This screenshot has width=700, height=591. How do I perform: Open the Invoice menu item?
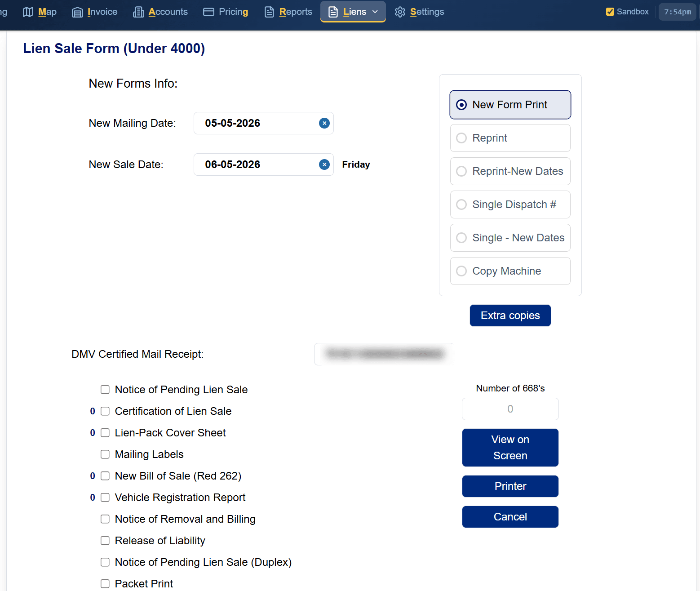coord(95,12)
